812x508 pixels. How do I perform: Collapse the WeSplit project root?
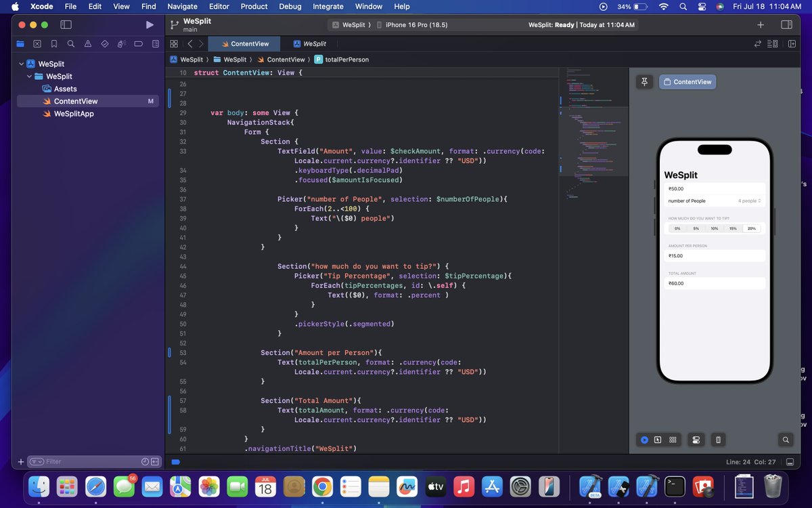(x=21, y=64)
